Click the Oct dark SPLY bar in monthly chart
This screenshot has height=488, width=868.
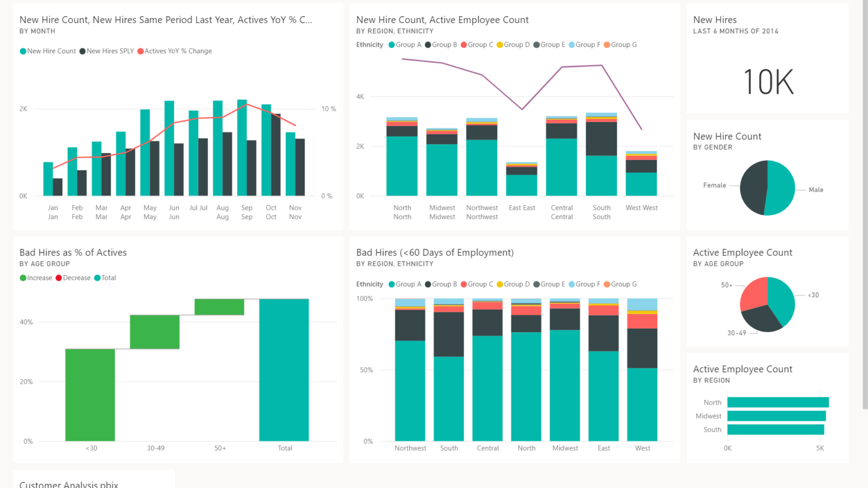tap(276, 155)
